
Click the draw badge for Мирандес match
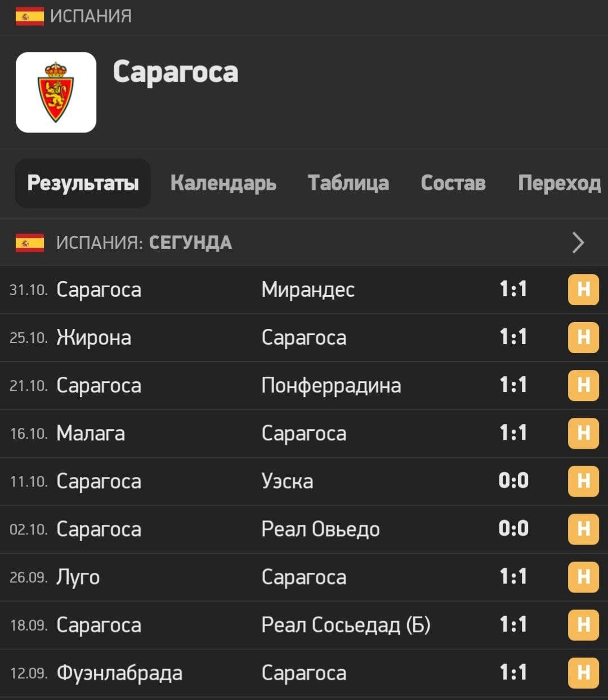pos(583,289)
